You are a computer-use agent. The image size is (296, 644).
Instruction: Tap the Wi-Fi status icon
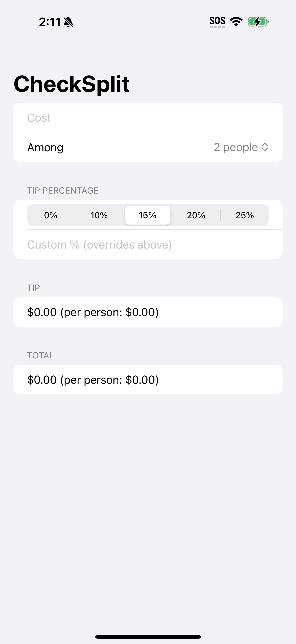(236, 22)
